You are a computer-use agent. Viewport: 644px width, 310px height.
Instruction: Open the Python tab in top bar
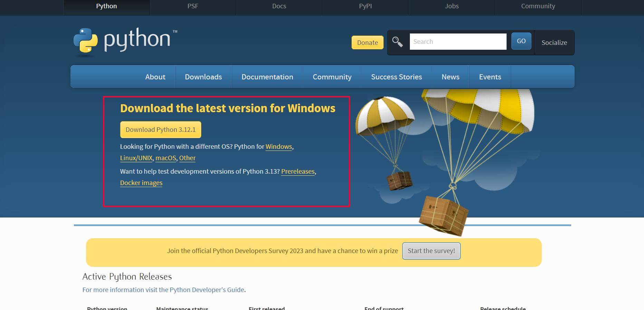click(x=106, y=6)
